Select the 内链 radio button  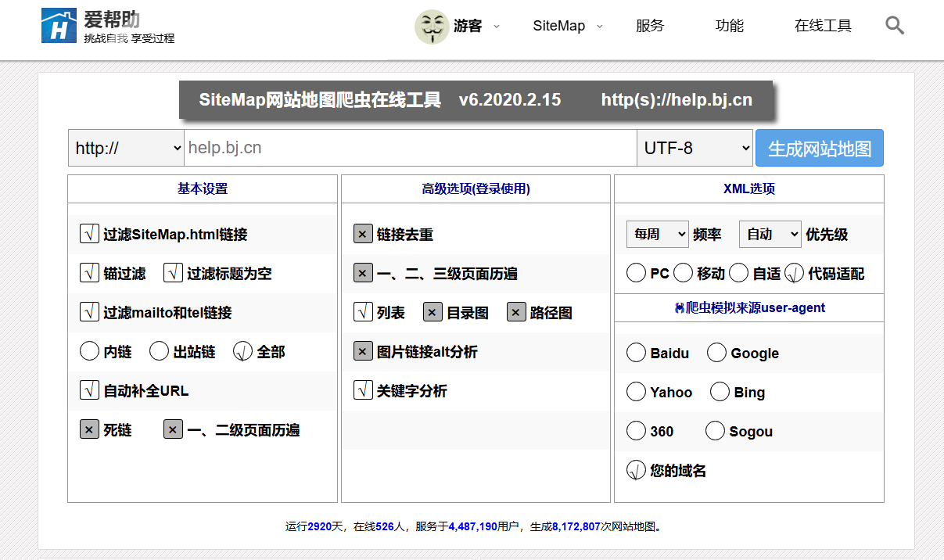(89, 350)
